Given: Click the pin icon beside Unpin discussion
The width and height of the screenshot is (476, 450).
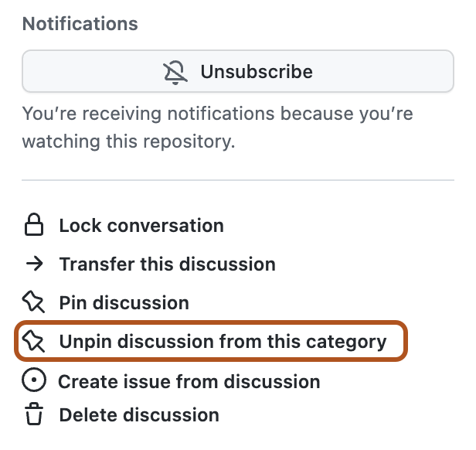Looking at the screenshot, I should pos(34,341).
